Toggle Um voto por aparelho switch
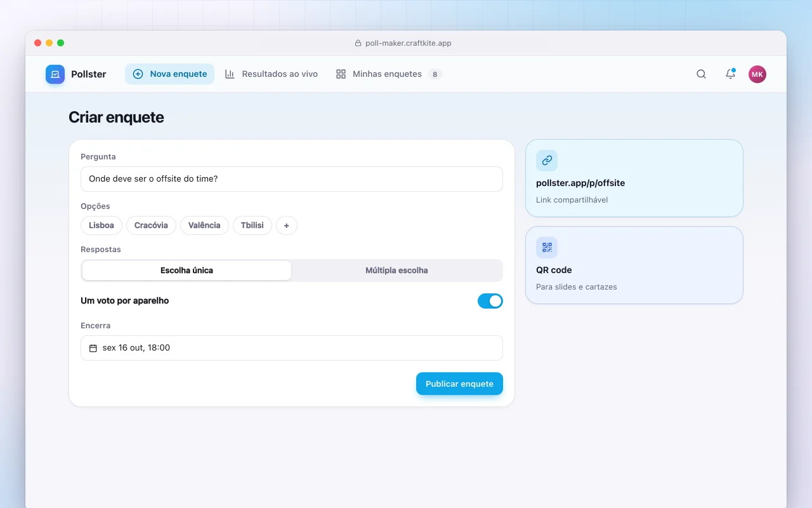812x508 pixels. click(x=490, y=301)
